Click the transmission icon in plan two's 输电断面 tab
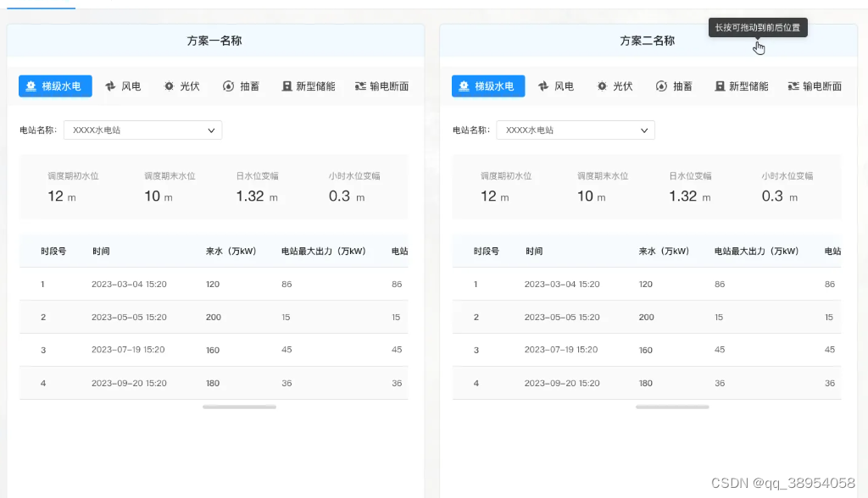Screen dimensions: 868x498 (x=793, y=86)
